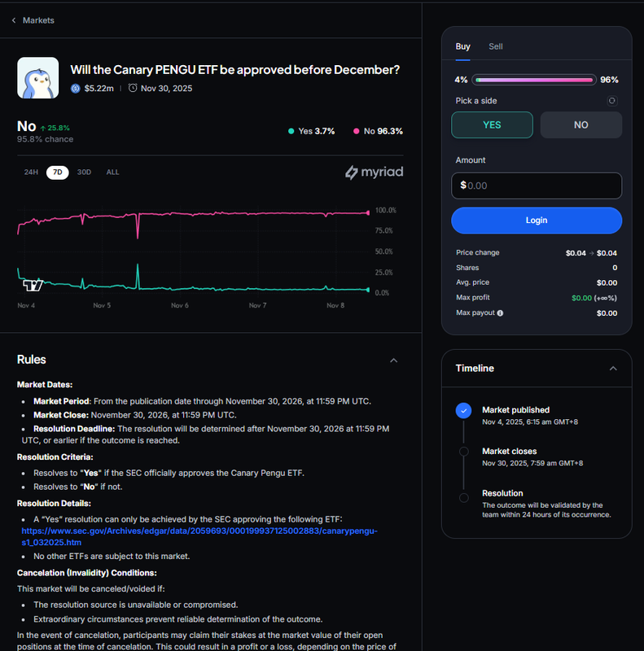Select the YES side option
This screenshot has height=651, width=644.
[492, 125]
